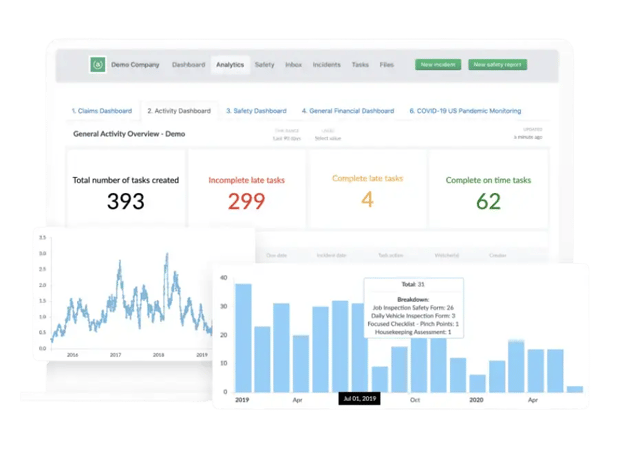Click the tallest first bar at 2019
The height and width of the screenshot is (465, 620).
pyautogui.click(x=243, y=338)
